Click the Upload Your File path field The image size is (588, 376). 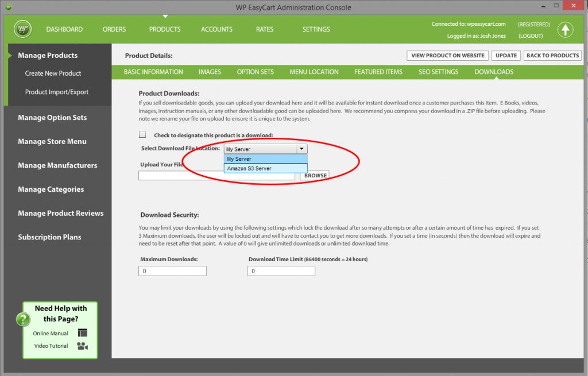[x=216, y=176]
